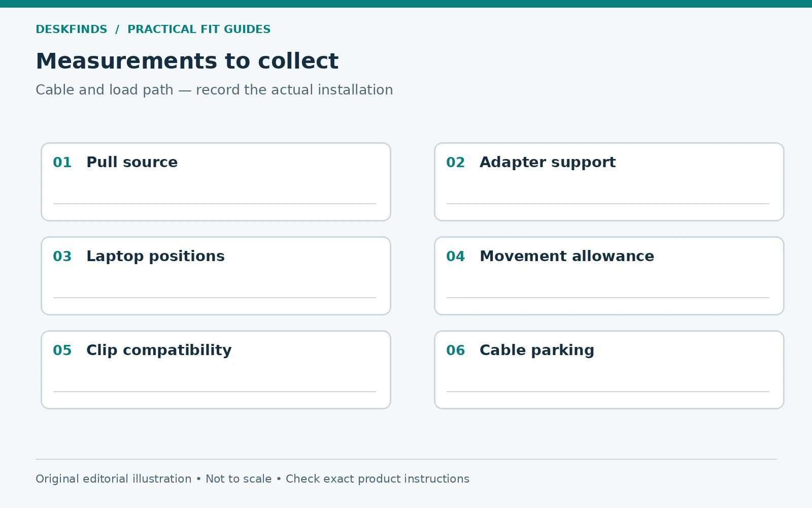Select the number 04 beside Movement allowance
The image size is (812, 508).
point(456,257)
